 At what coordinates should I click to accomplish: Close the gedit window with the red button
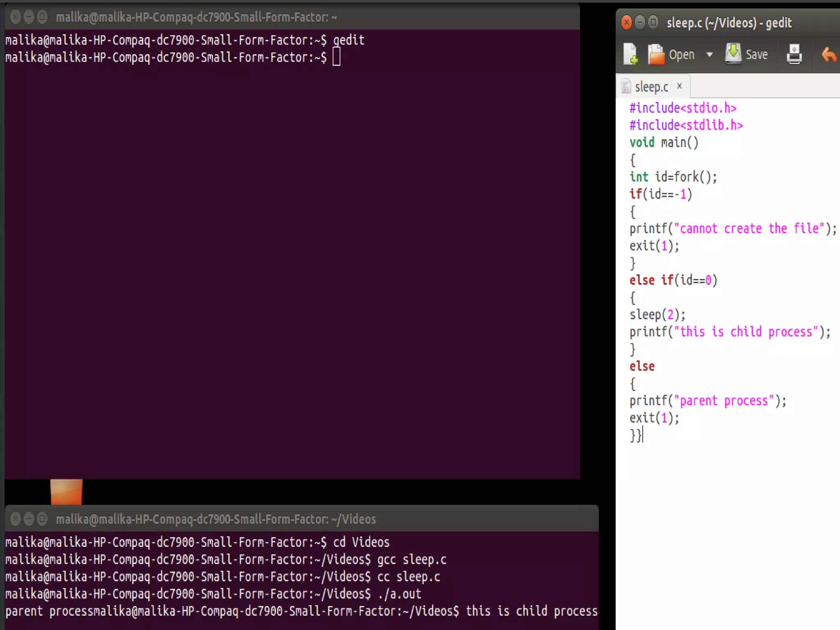[626, 22]
